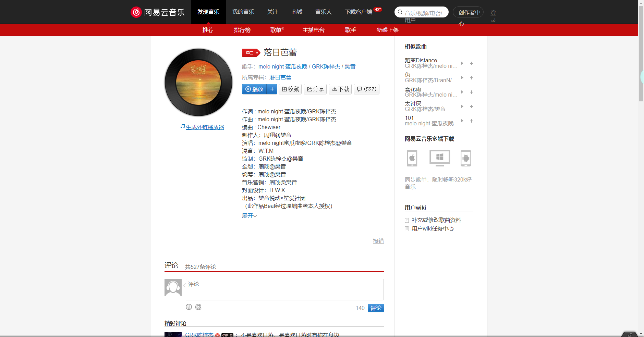Image resolution: width=644 pixels, height=337 pixels.
Task: Submit a comment with 评论 button
Action: pyautogui.click(x=376, y=308)
